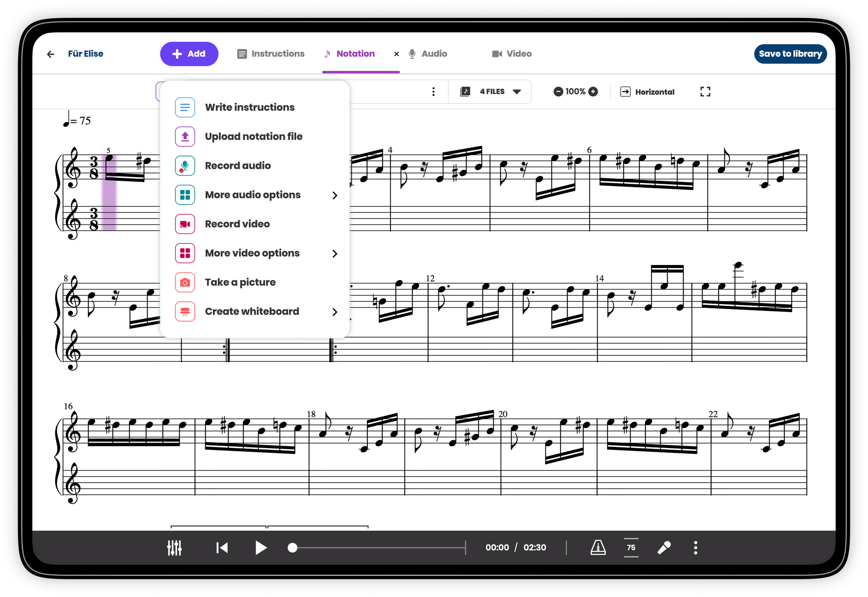This screenshot has height=597, width=868.
Task: Click the Save to library button
Action: tap(790, 54)
